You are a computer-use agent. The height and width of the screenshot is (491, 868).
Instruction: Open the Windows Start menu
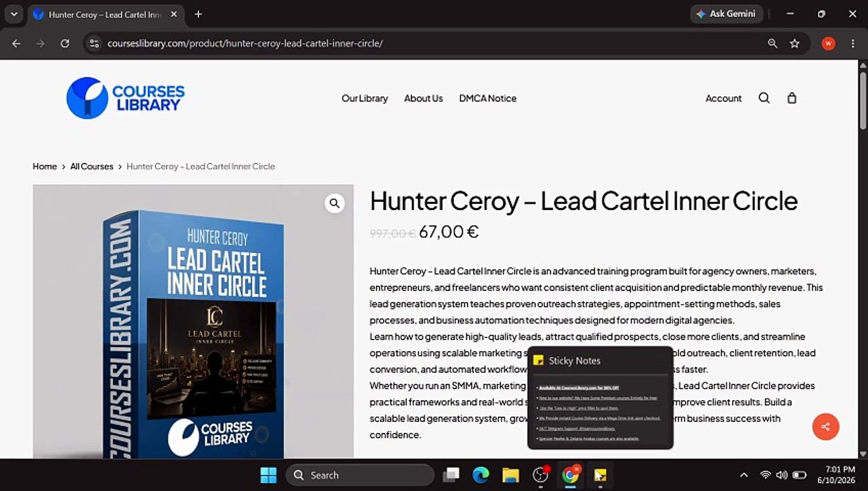click(269, 475)
